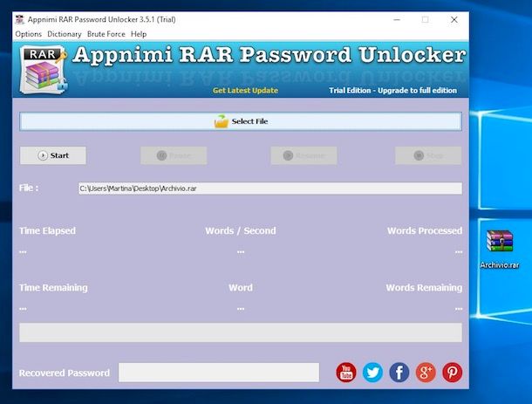Viewport: 532px width, 404px height.
Task: Open the YouTube icon link
Action: tap(346, 373)
